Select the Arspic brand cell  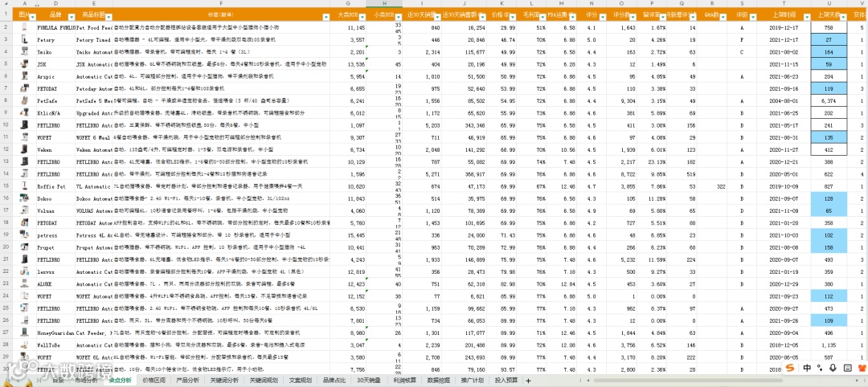pos(55,76)
